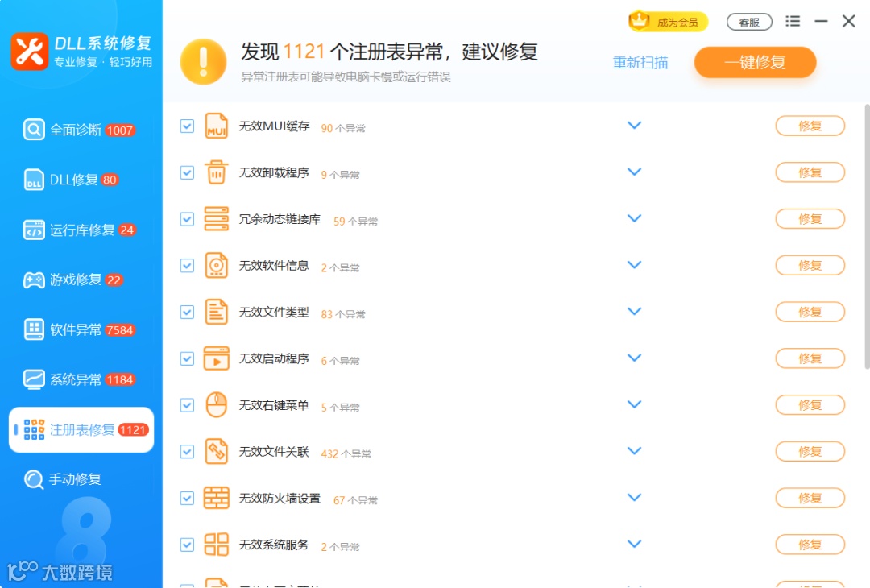Click the crown member icon
Viewport: 870px width, 588px height.
pyautogui.click(x=639, y=21)
